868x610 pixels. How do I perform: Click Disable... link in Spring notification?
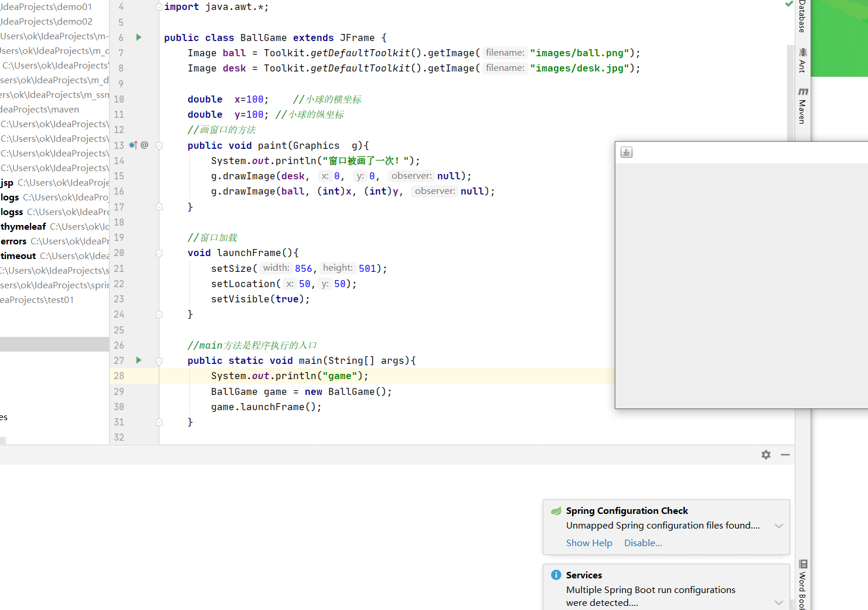(643, 543)
